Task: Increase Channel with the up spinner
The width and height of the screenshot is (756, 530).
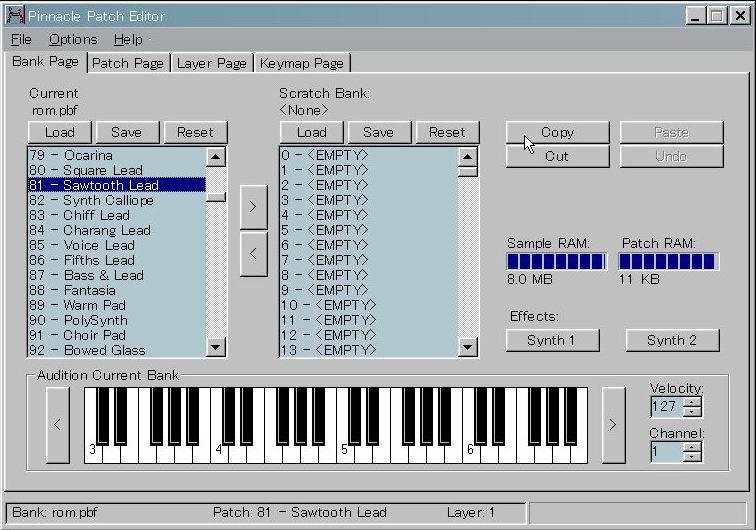Action: pos(693,447)
